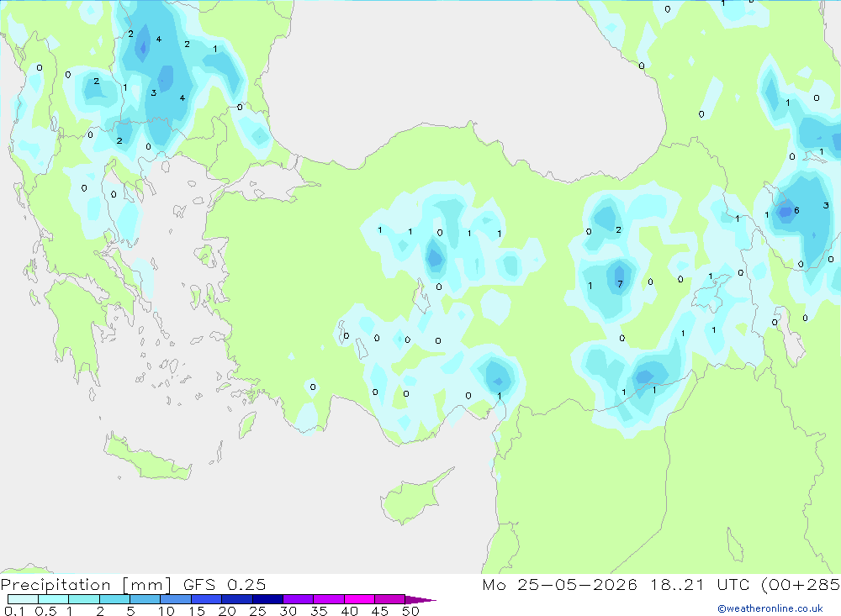Click the legend scale label '10'
The height and width of the screenshot is (616, 841).
[167, 611]
